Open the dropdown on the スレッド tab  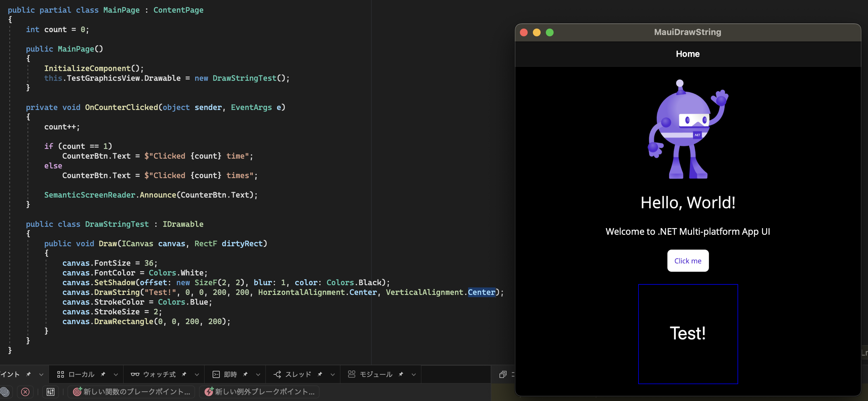[x=332, y=374]
